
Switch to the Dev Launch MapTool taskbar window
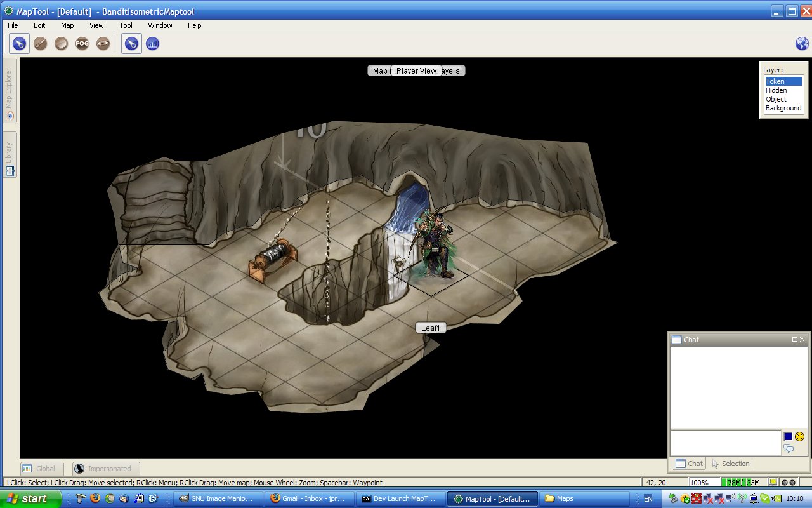coord(400,498)
